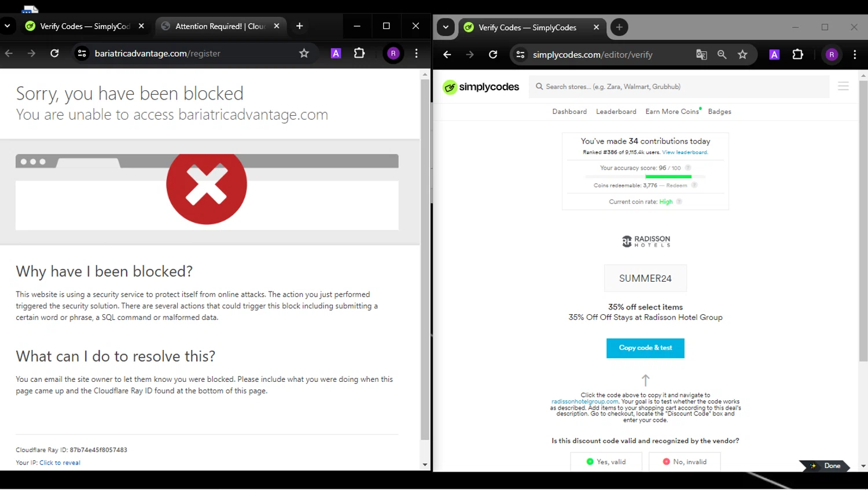Expand tab search dropdown in right browser
This screenshot has height=490, width=868.
[x=446, y=27]
